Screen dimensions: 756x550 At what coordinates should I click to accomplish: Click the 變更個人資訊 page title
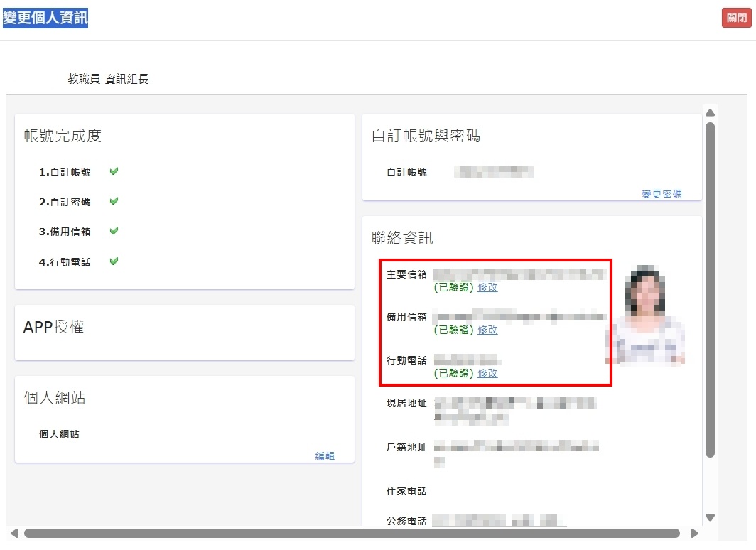pyautogui.click(x=45, y=18)
